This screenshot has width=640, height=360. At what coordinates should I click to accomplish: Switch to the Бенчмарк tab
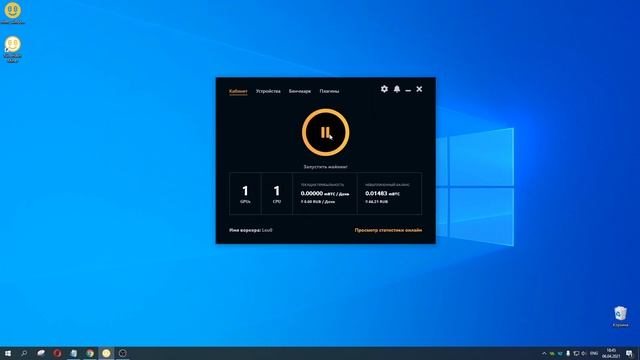click(x=300, y=91)
